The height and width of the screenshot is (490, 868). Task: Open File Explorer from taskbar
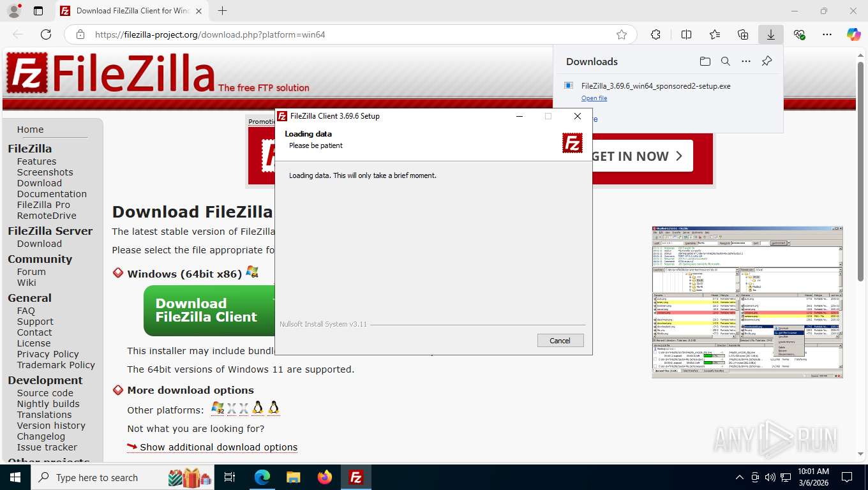(x=293, y=477)
